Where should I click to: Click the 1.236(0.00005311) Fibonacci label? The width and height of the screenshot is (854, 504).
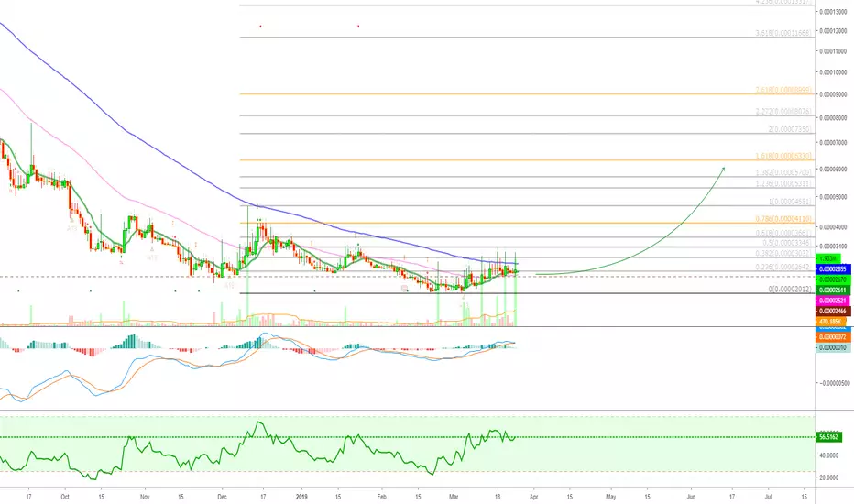(783, 183)
